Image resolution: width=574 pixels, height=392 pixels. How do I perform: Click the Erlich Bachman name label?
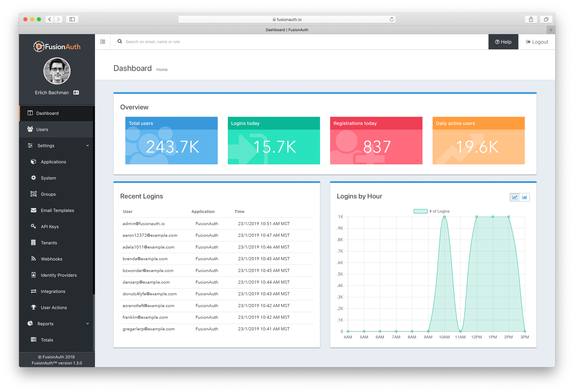pyautogui.click(x=52, y=92)
